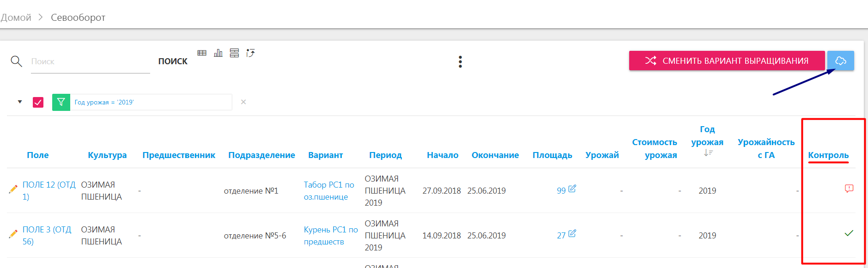Sort by the Год урожая column header
Image resolution: width=868 pixels, height=268 pixels.
click(707, 136)
